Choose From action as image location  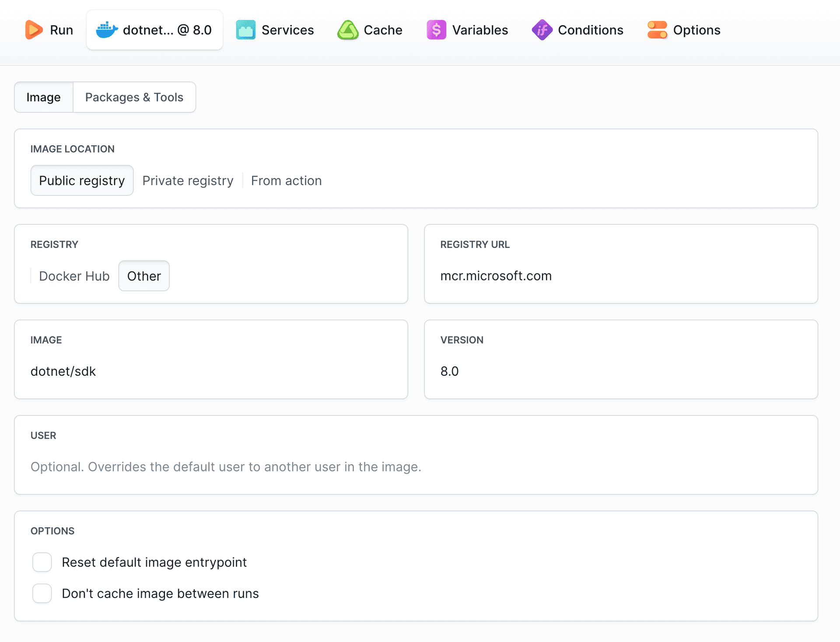tap(287, 180)
